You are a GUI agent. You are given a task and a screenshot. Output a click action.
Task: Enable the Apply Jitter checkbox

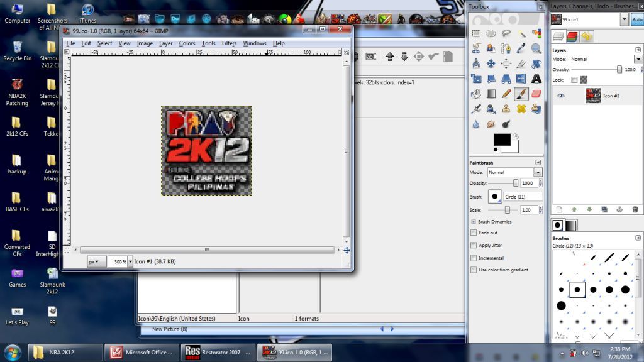click(x=474, y=246)
